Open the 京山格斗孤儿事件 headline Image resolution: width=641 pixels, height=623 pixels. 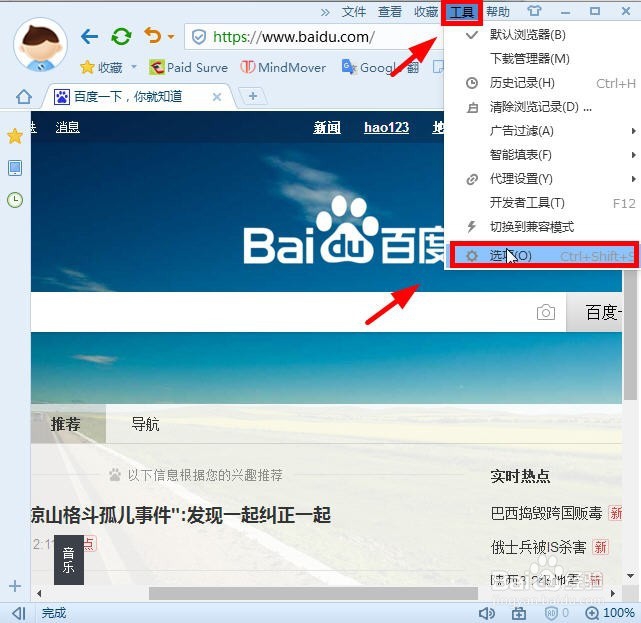(181, 515)
